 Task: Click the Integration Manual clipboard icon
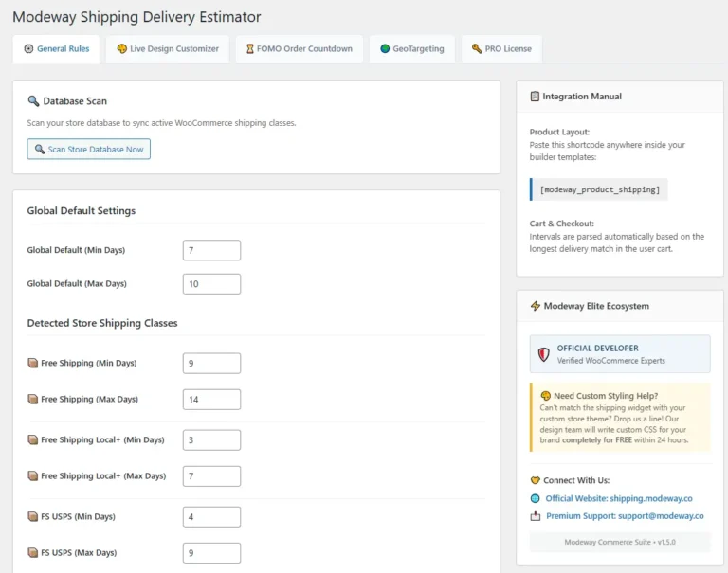point(535,96)
